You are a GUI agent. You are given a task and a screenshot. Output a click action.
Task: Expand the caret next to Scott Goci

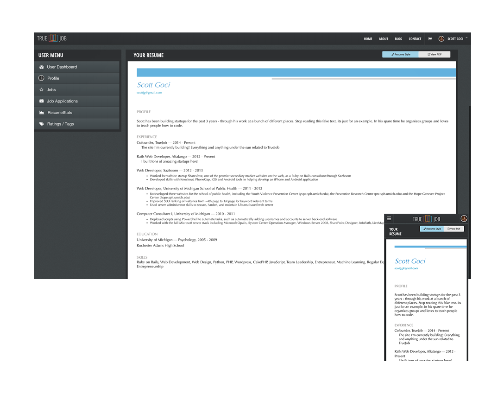coord(466,38)
